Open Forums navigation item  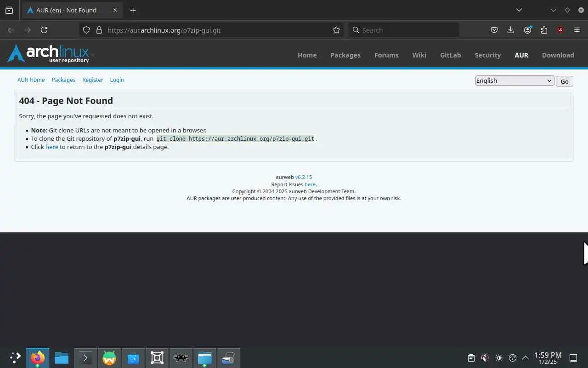386,55
